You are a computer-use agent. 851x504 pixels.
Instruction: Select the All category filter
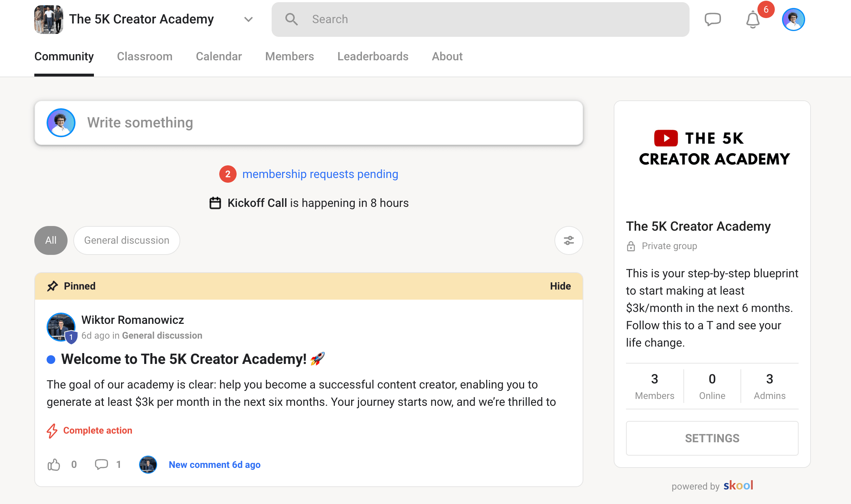click(51, 240)
